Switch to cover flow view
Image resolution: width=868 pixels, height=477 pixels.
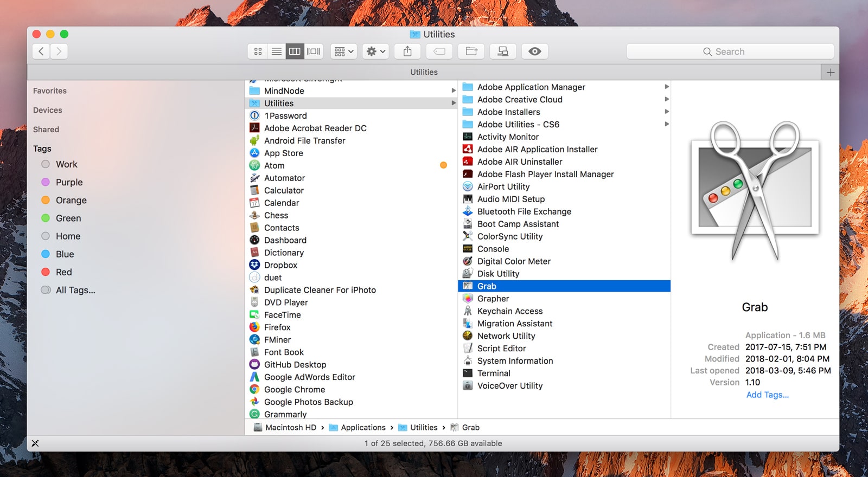click(x=314, y=51)
